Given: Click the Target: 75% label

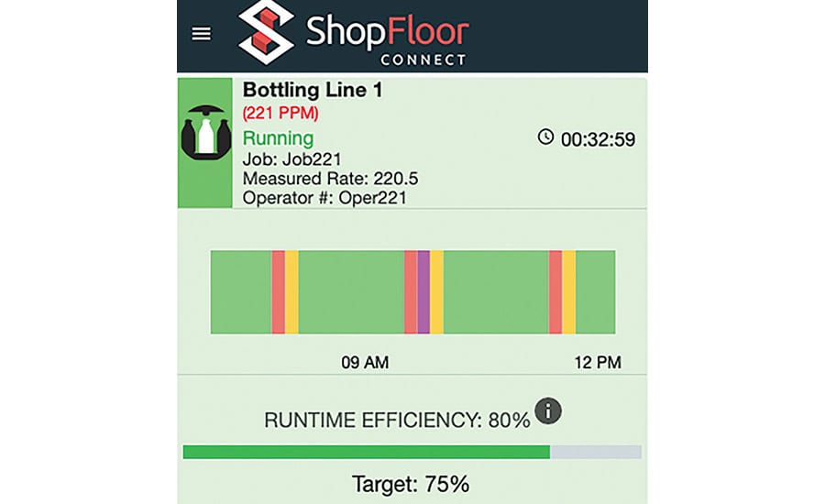Looking at the screenshot, I should [x=411, y=484].
